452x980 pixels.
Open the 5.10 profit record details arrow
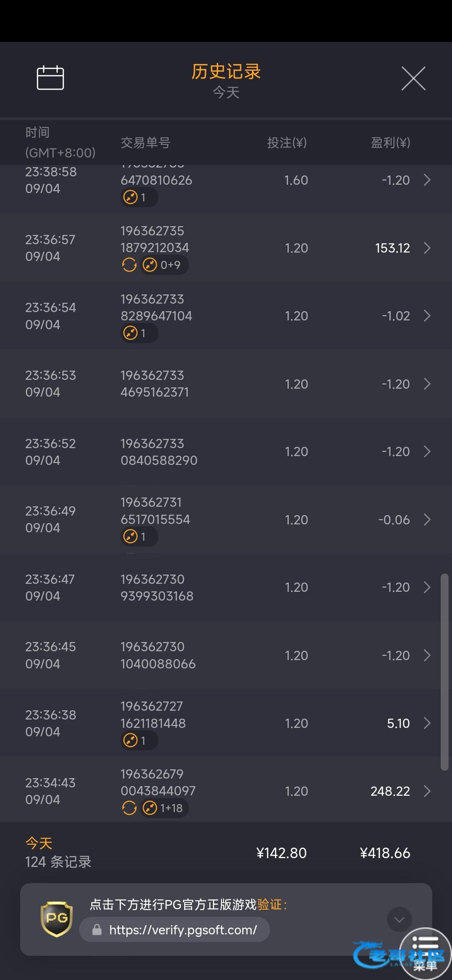coord(427,723)
